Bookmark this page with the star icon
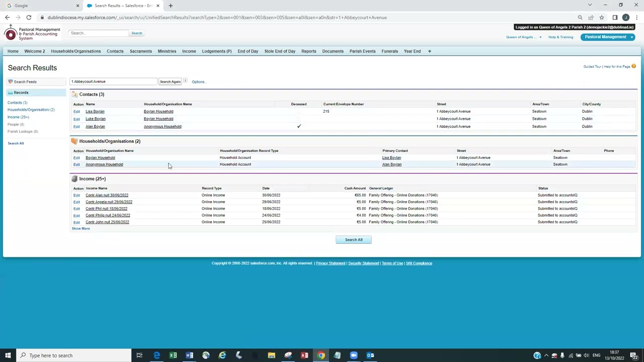Viewport: 644px width, 362px height. pyautogui.click(x=601, y=18)
